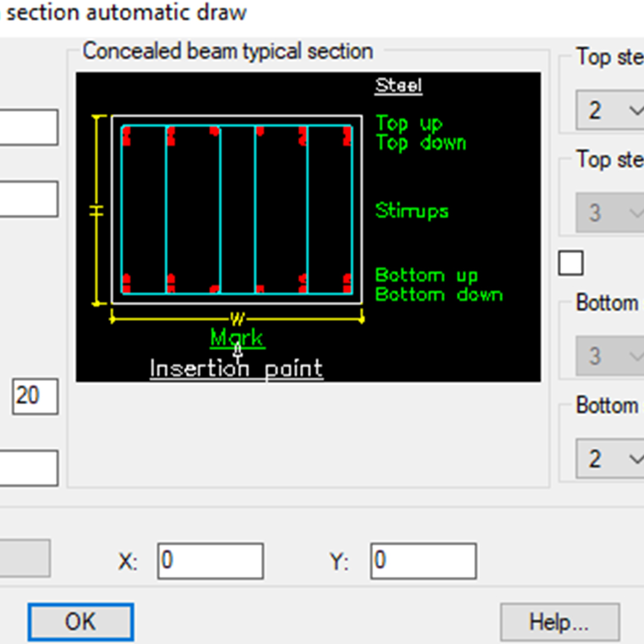This screenshot has height=644, width=644.
Task: Open the Help dialog
Action: click(x=559, y=622)
